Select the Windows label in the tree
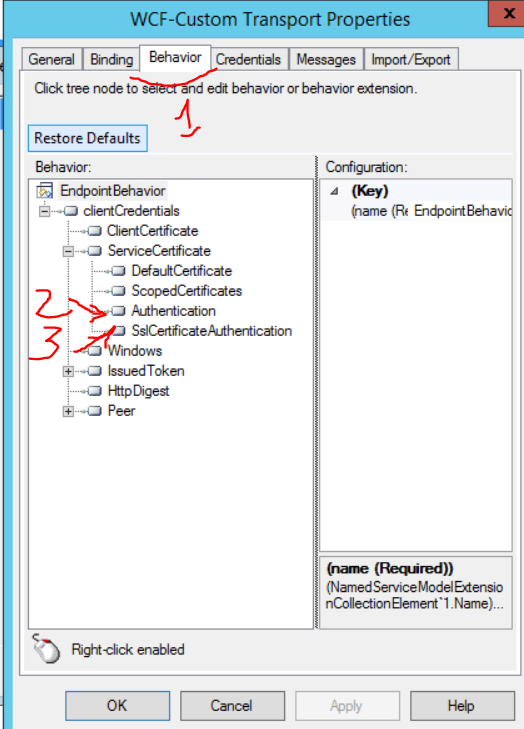The width and height of the screenshot is (524, 729). (135, 351)
